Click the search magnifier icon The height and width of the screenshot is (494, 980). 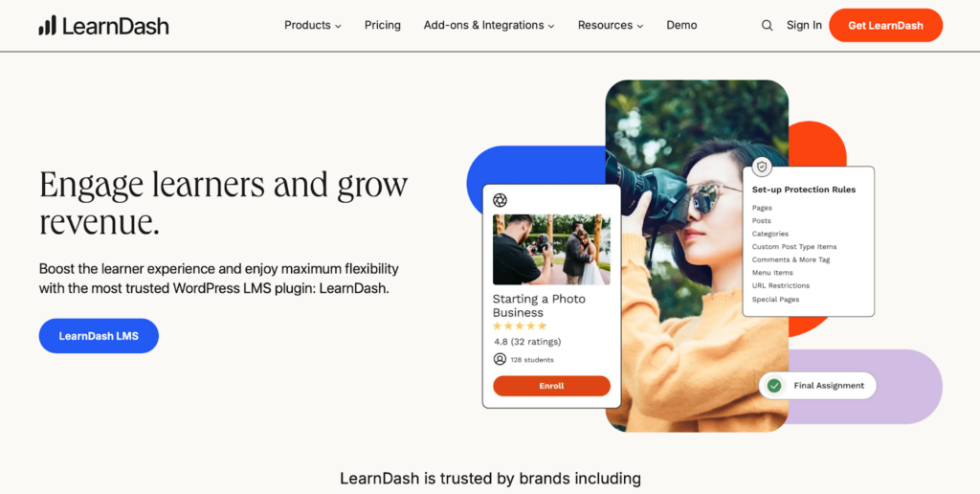[767, 26]
